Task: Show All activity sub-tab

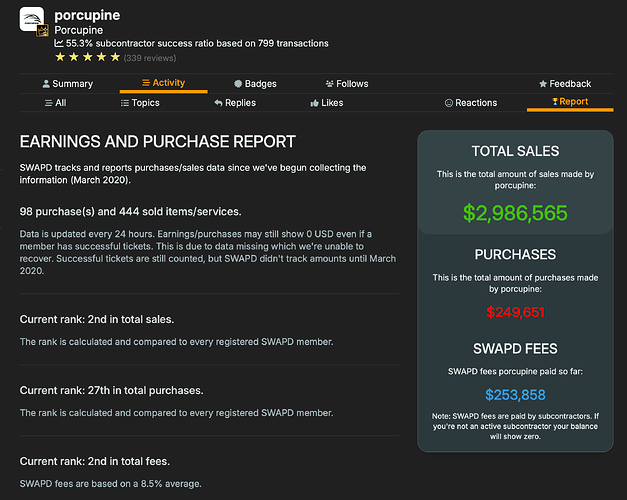Action: pyautogui.click(x=56, y=103)
